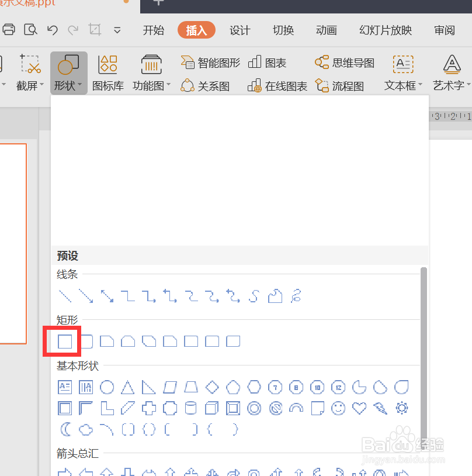Choose the curve (S-shaped) line
Image resolution: width=472 pixels, height=476 pixels.
click(x=254, y=296)
